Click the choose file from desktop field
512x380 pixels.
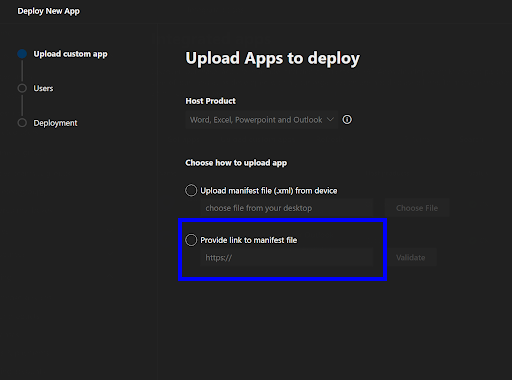(x=287, y=208)
